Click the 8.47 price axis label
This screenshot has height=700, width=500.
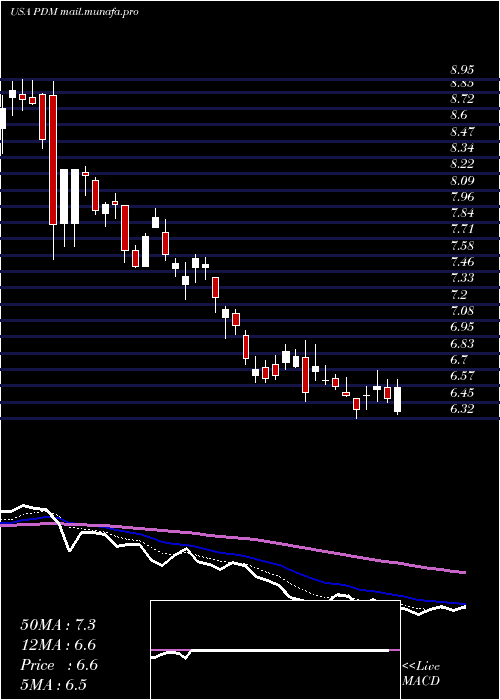tap(462, 132)
